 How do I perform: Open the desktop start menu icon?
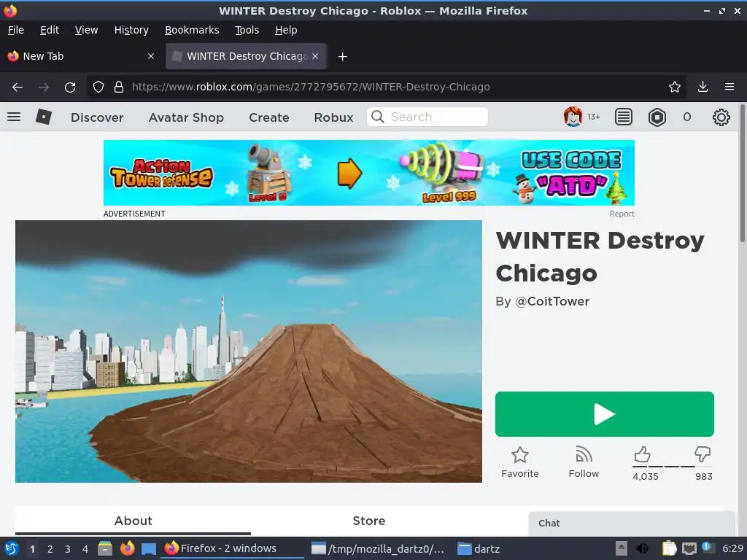tap(12, 548)
